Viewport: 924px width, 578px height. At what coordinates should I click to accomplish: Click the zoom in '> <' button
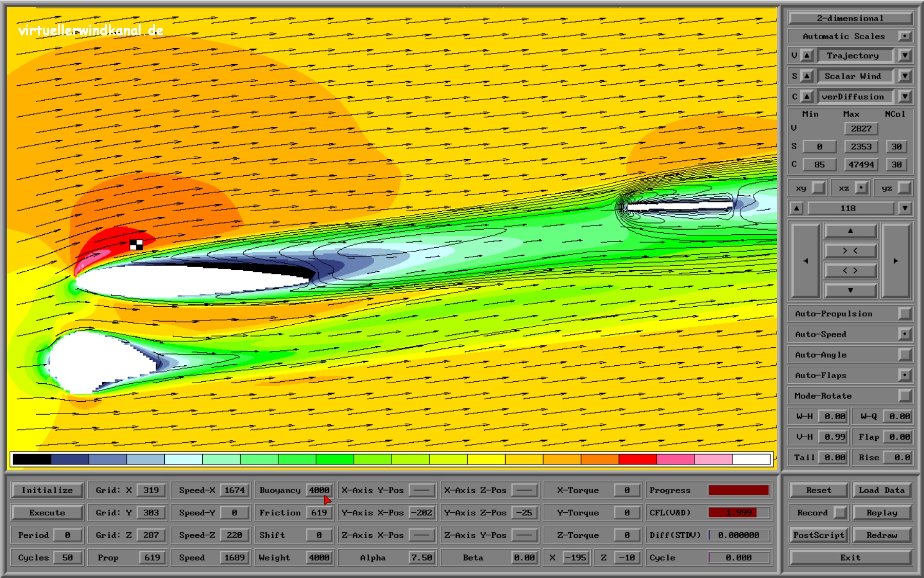click(850, 251)
